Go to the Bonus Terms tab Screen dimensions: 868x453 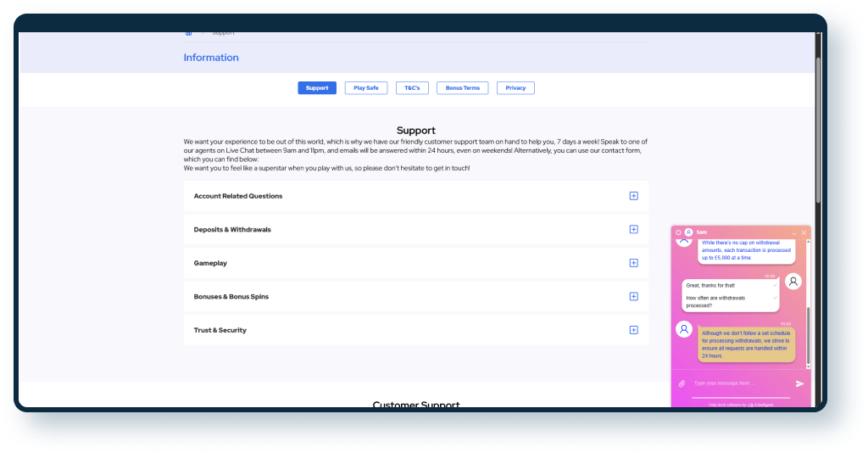(x=462, y=88)
